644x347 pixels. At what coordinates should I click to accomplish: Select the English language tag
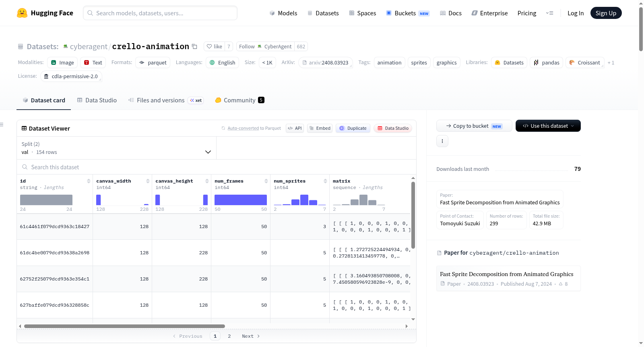pyautogui.click(x=223, y=62)
